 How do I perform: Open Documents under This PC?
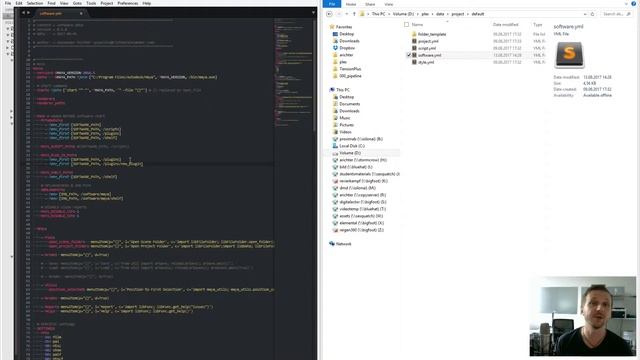click(349, 104)
